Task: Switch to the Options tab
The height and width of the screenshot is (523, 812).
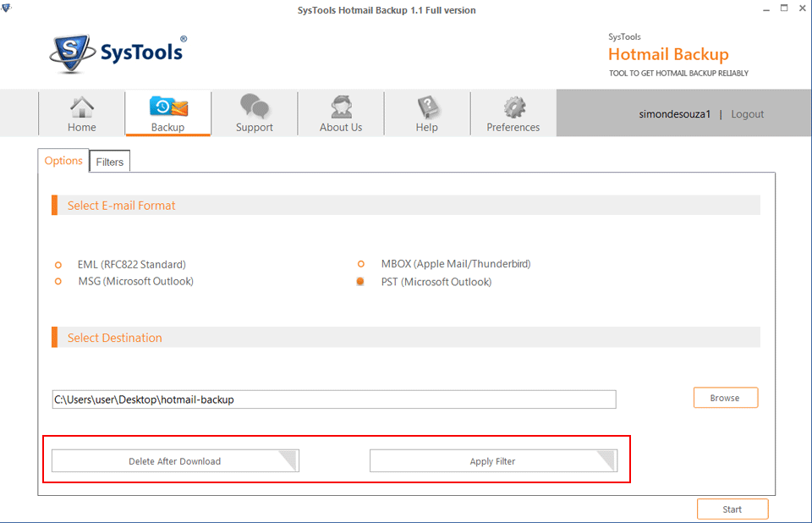Action: coord(63,161)
